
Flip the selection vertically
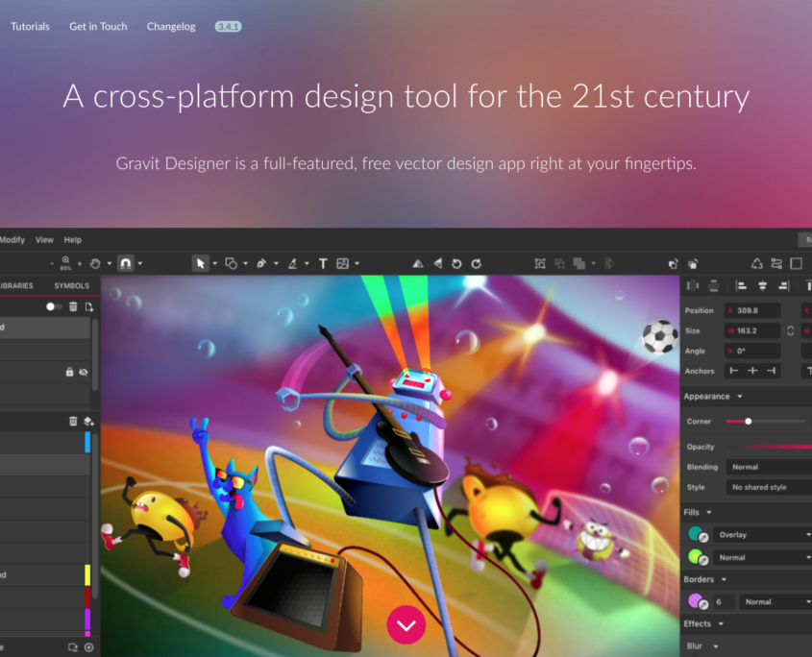[x=437, y=263]
